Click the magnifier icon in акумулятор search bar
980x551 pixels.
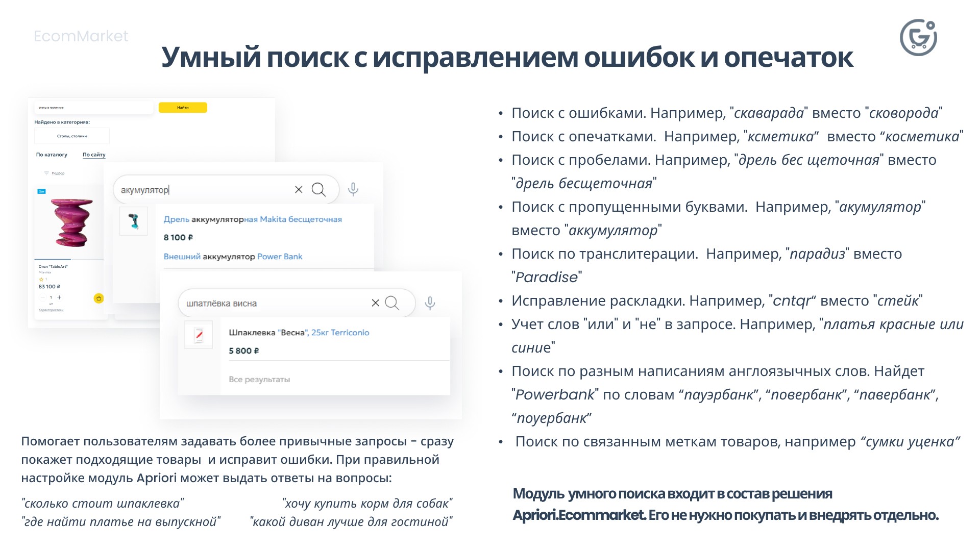[x=320, y=189]
